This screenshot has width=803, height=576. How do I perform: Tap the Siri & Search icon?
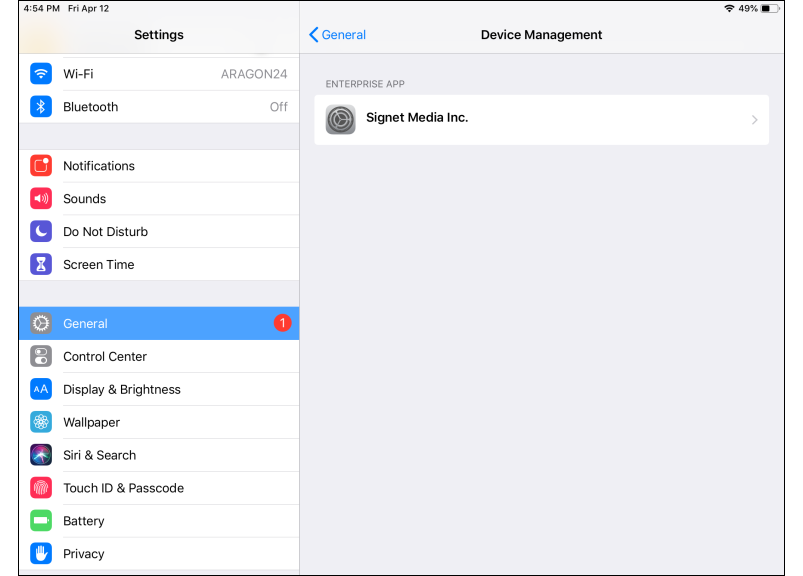(x=41, y=455)
